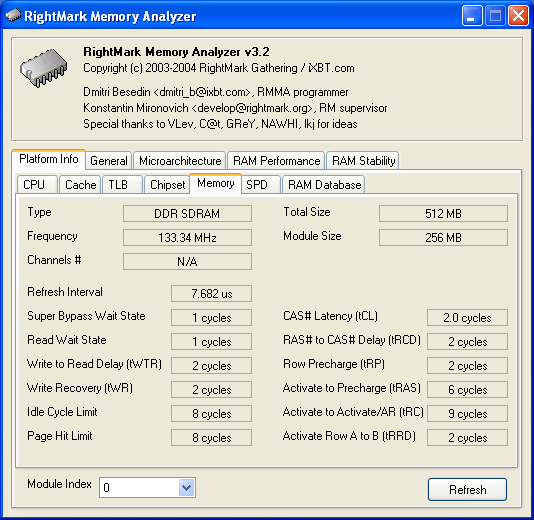Open the General tab

click(x=109, y=161)
